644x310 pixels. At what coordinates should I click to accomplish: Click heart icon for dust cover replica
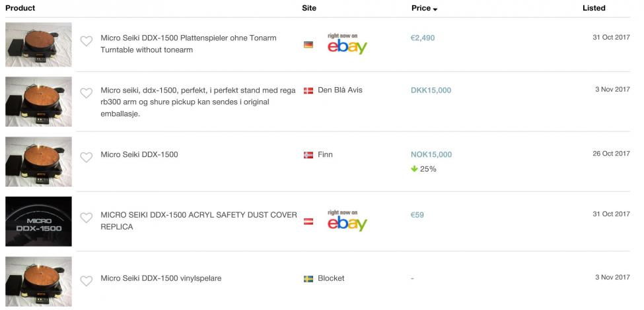(87, 218)
